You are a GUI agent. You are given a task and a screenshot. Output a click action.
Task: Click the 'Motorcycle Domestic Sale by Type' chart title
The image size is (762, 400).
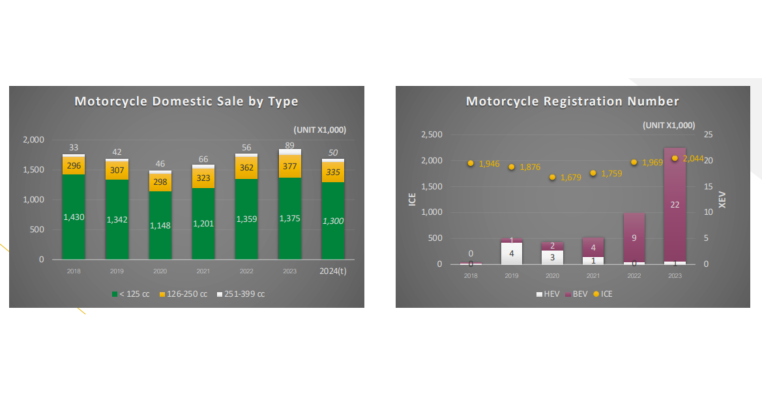[x=186, y=101]
